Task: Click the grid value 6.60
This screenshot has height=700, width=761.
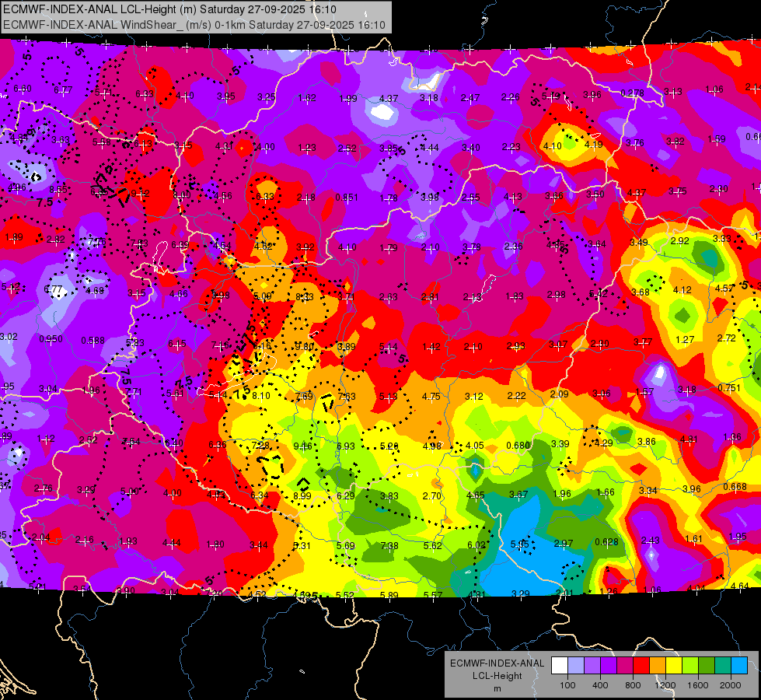Action: tap(23, 89)
